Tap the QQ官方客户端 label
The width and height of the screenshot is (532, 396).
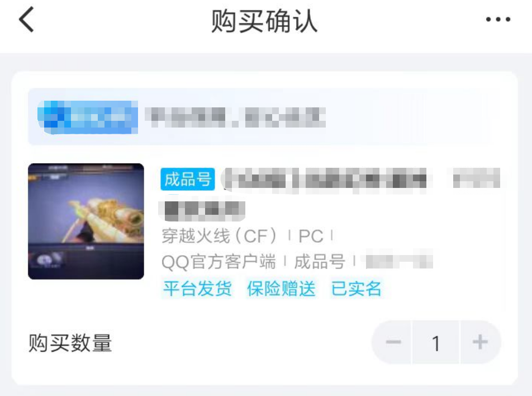click(x=218, y=262)
